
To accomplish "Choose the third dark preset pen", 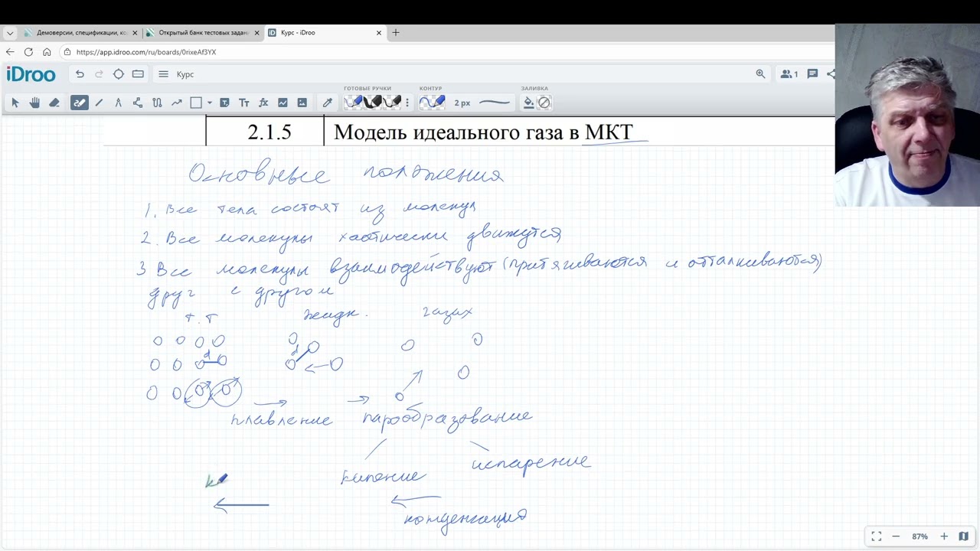I will coord(391,102).
